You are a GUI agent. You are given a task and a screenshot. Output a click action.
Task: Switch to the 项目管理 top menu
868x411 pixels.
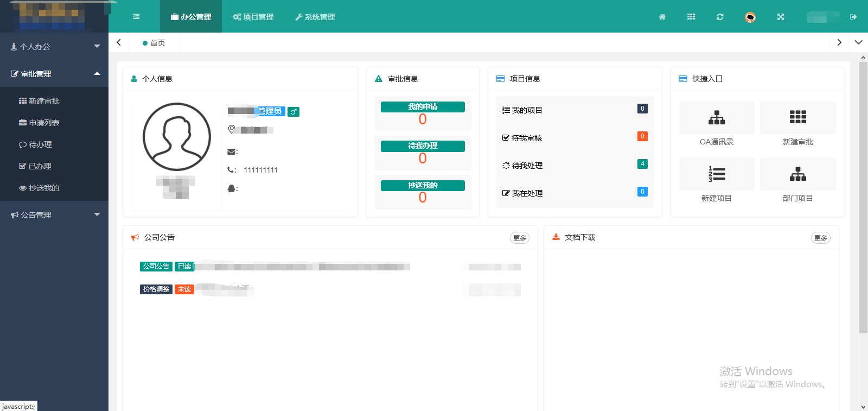click(x=253, y=17)
